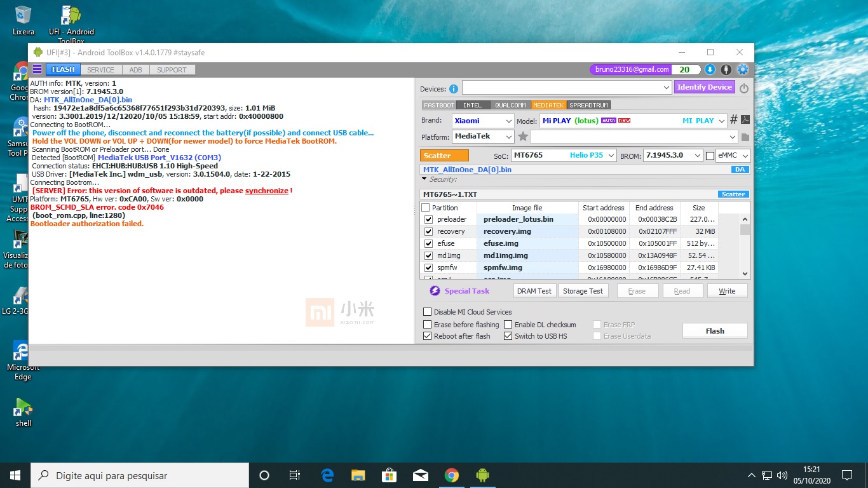Open Chrome from the taskbar
This screenshot has width=868, height=488.
[x=452, y=475]
